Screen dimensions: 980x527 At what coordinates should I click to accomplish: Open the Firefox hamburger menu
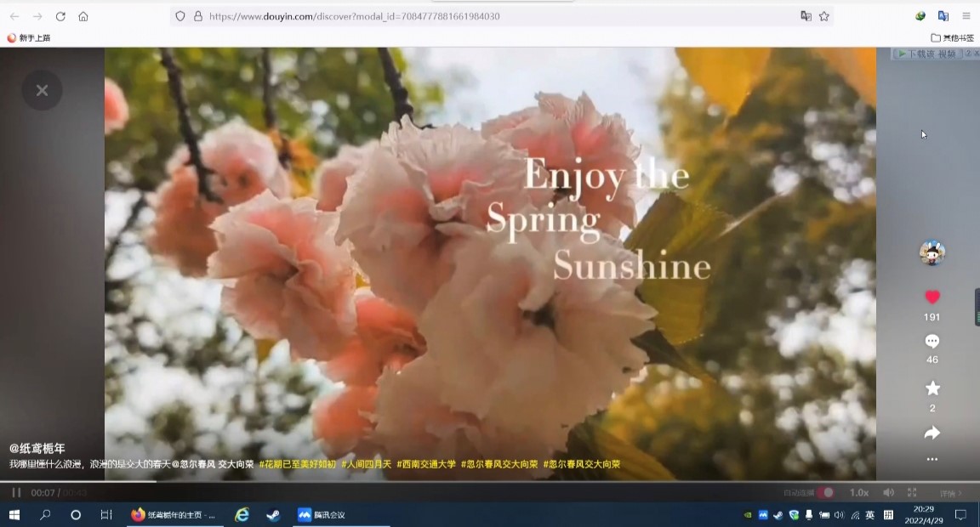966,16
